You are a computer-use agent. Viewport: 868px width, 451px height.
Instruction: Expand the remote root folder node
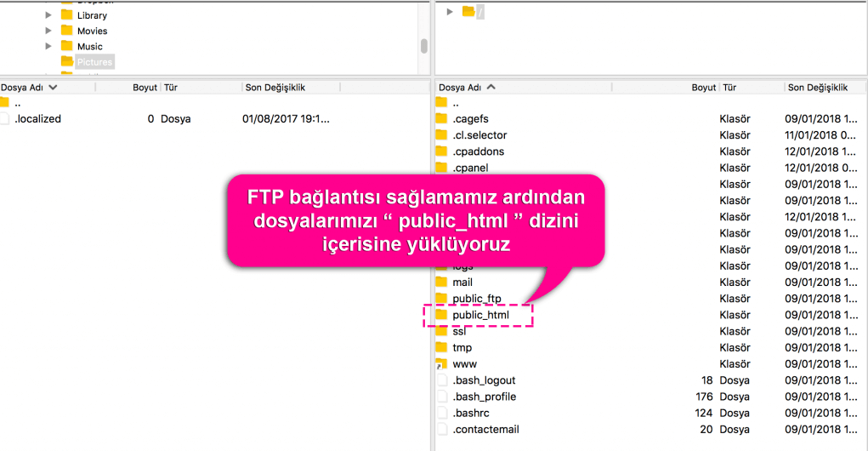coord(450,12)
